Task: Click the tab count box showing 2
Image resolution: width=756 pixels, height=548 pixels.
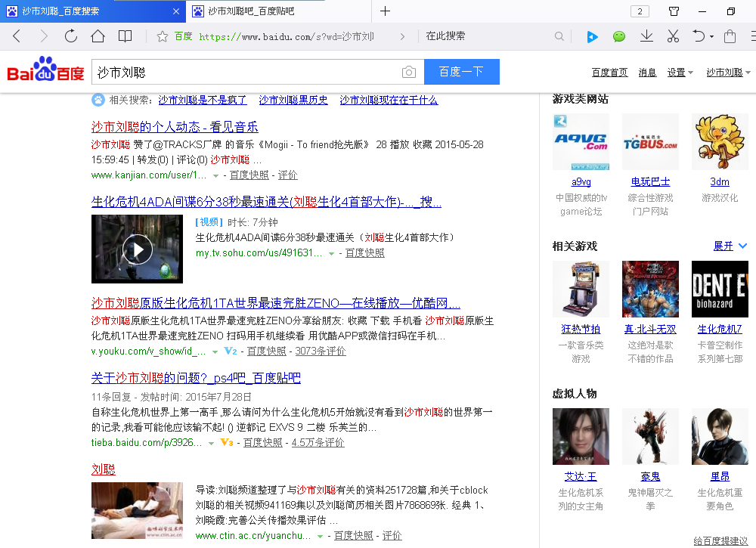Action: (640, 11)
